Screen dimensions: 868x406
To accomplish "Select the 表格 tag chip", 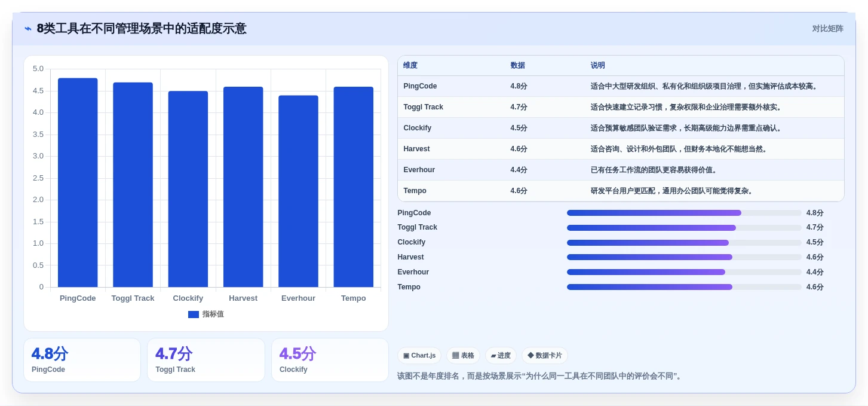I will pyautogui.click(x=463, y=356).
